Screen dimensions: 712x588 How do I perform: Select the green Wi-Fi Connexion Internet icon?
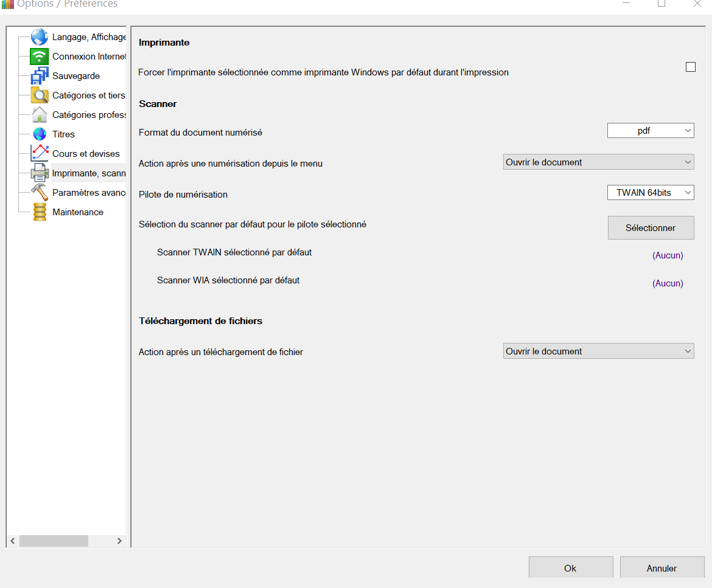click(40, 57)
